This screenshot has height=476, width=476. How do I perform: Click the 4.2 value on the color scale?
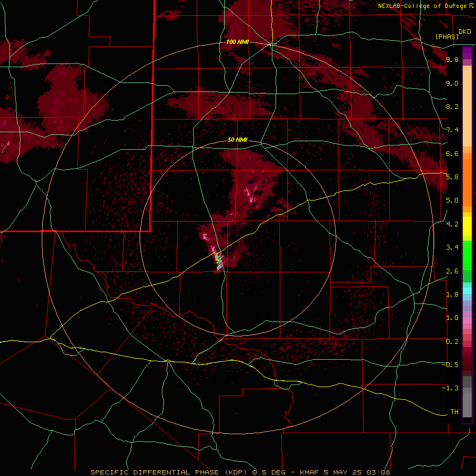452,224
